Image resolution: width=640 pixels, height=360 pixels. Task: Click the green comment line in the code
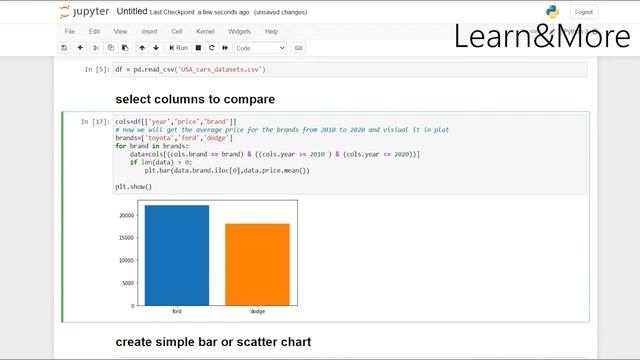[282, 130]
